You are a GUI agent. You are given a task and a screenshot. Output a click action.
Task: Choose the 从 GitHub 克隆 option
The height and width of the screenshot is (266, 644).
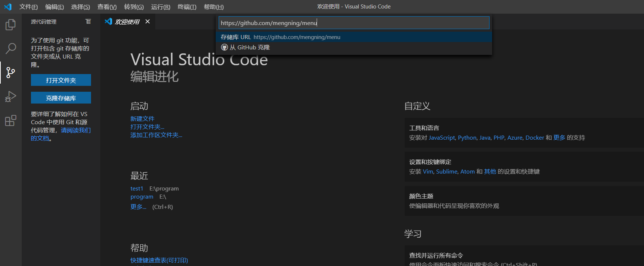pos(354,47)
